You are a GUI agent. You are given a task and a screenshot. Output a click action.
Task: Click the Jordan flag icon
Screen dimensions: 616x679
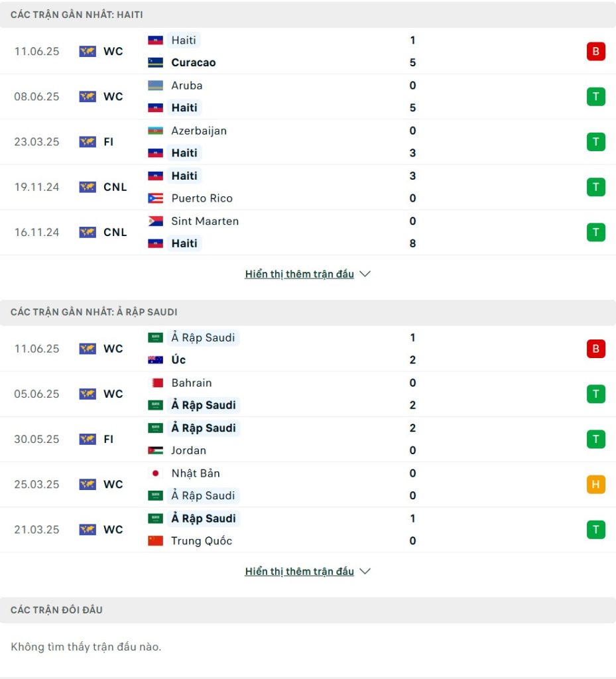[x=155, y=450]
